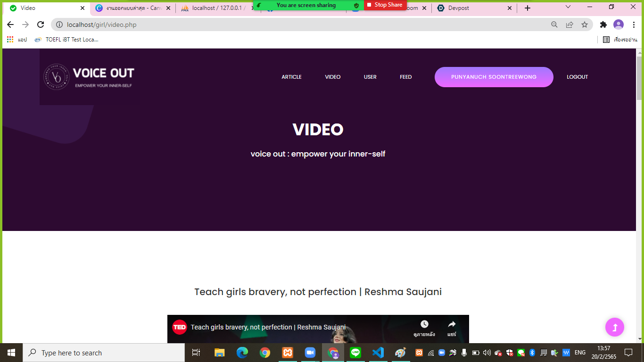The width and height of the screenshot is (644, 362).
Task: Open LINE from the taskbar
Action: point(355,353)
